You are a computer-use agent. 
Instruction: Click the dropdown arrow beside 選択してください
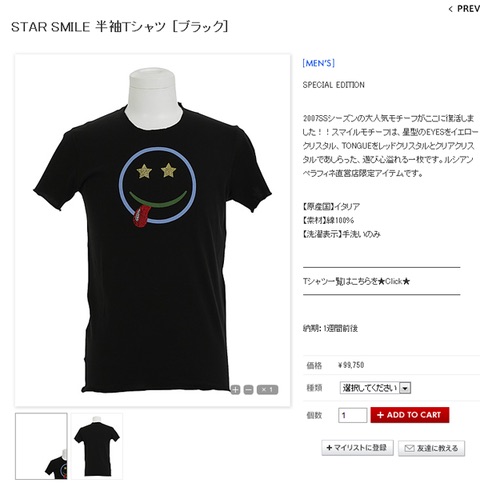[x=405, y=388]
